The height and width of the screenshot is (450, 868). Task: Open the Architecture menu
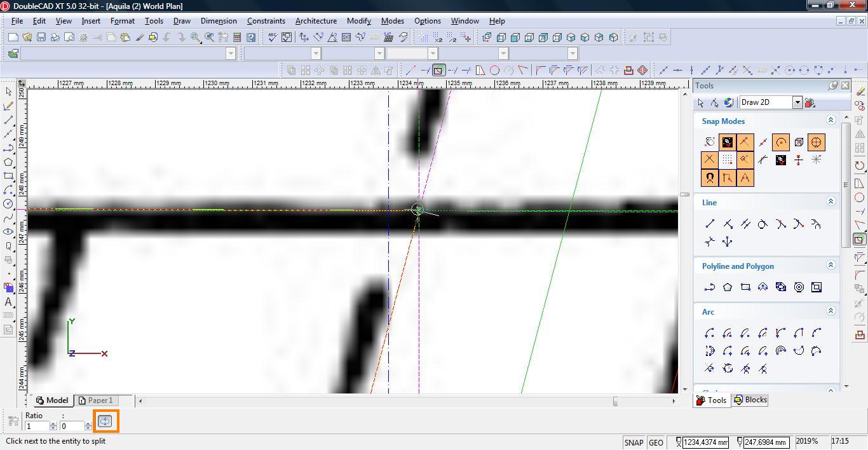pyautogui.click(x=316, y=21)
